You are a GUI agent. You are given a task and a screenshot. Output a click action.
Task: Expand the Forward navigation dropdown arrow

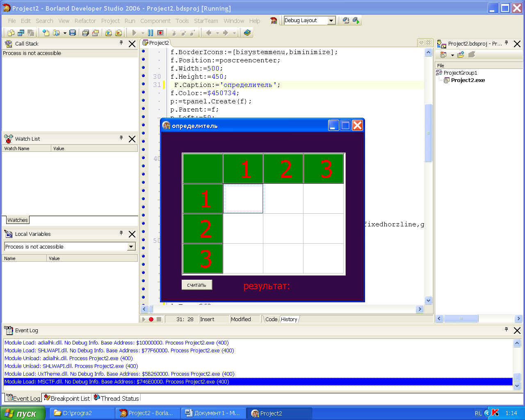click(234, 33)
